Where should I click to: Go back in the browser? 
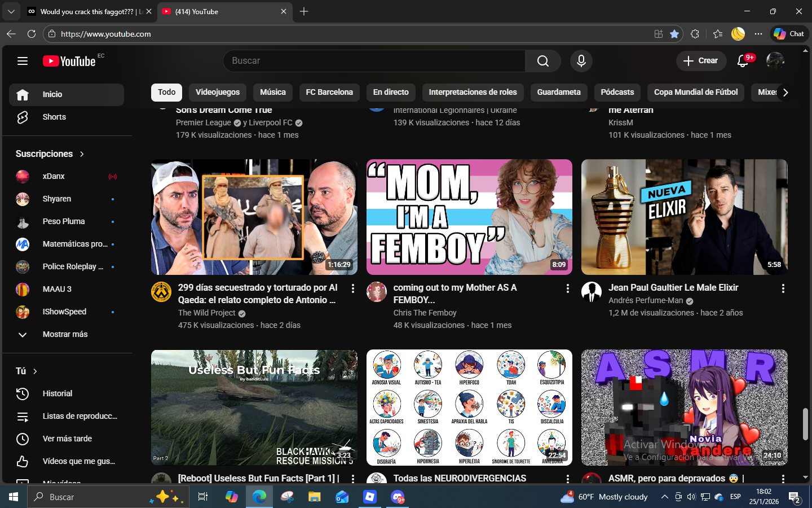[11, 34]
